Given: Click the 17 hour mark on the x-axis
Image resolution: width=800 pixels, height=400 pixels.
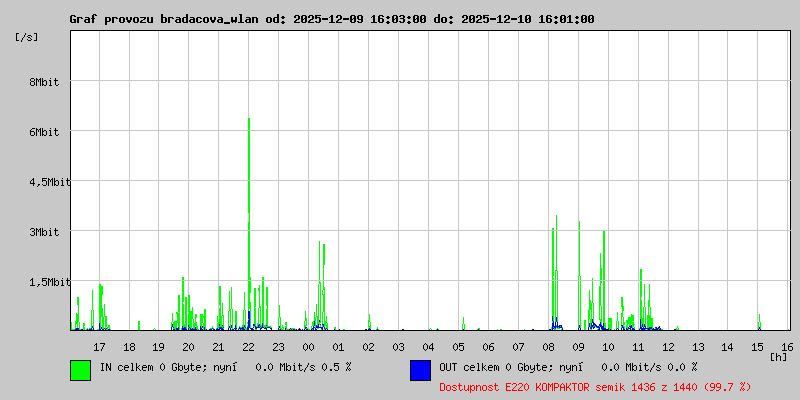Looking at the screenshot, I should (x=99, y=346).
